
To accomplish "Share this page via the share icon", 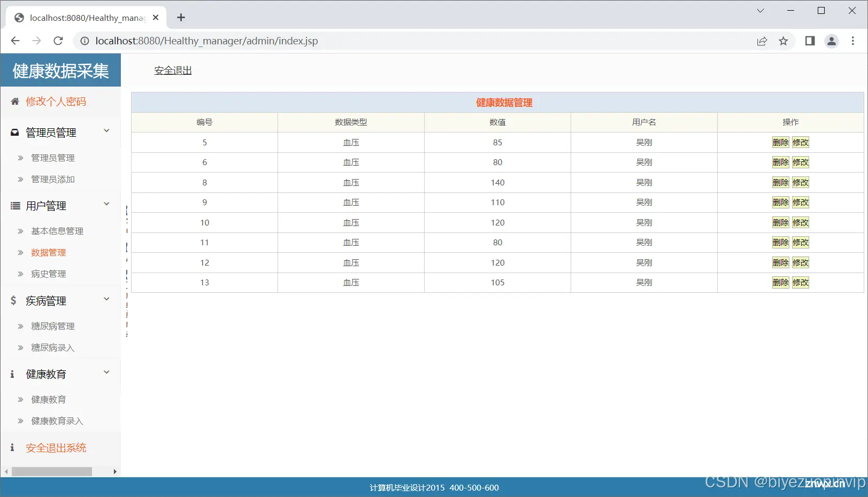I will tap(762, 41).
